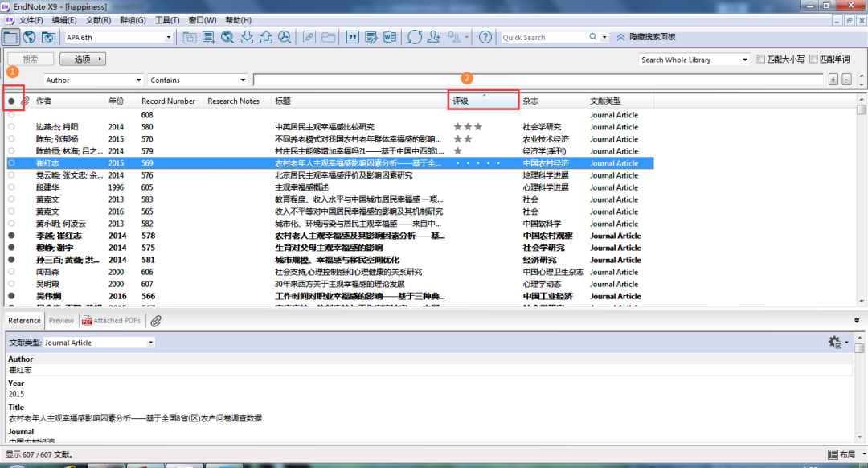Screen dimensions: 868x468
Task: Click the Open File folder icon
Action: tap(328, 37)
